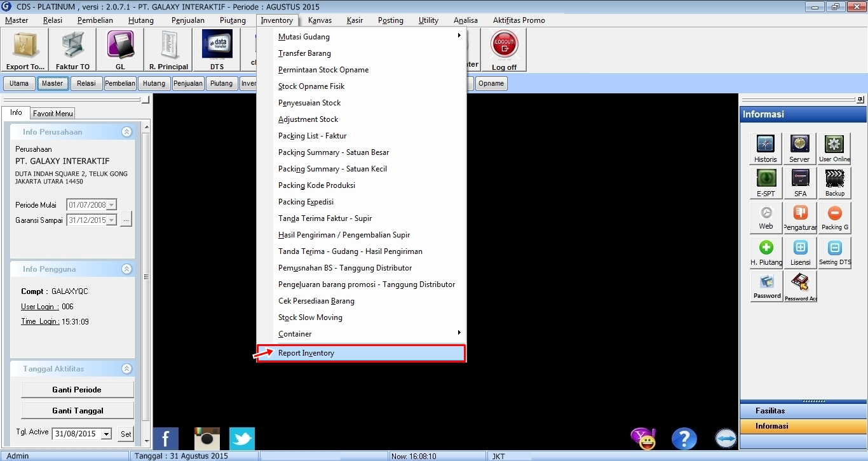This screenshot has height=461, width=868.
Task: Click the Twitter bird icon
Action: click(x=242, y=439)
